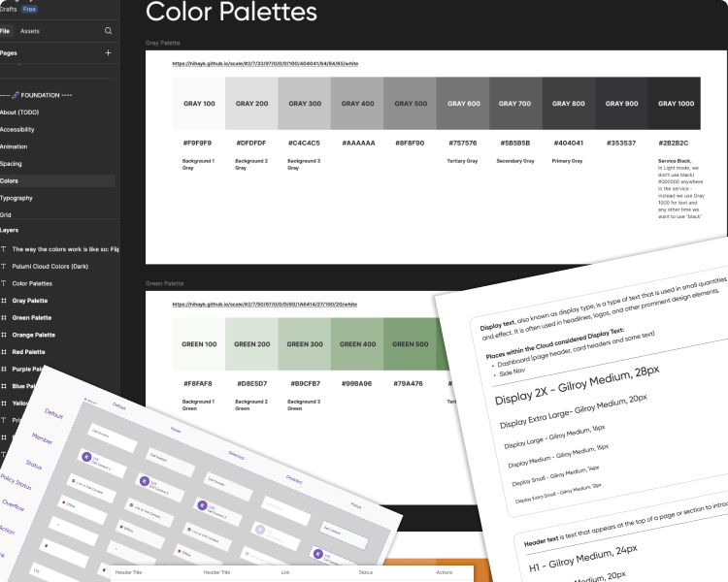Open the Animation page
Viewport: 728px width, 582px height.
coord(14,146)
